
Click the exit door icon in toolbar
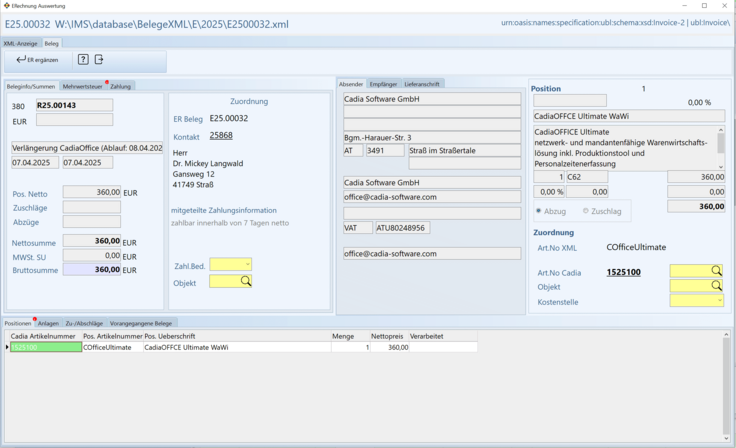pyautogui.click(x=99, y=59)
